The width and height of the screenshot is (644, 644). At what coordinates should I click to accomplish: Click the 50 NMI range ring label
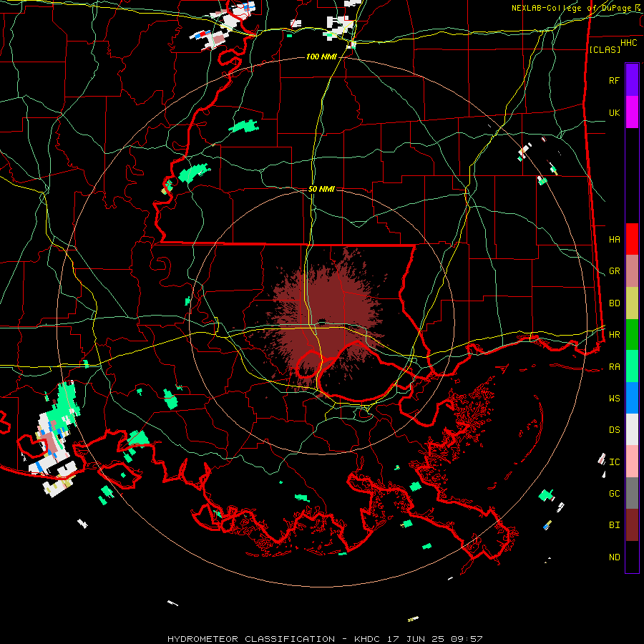pos(321,189)
